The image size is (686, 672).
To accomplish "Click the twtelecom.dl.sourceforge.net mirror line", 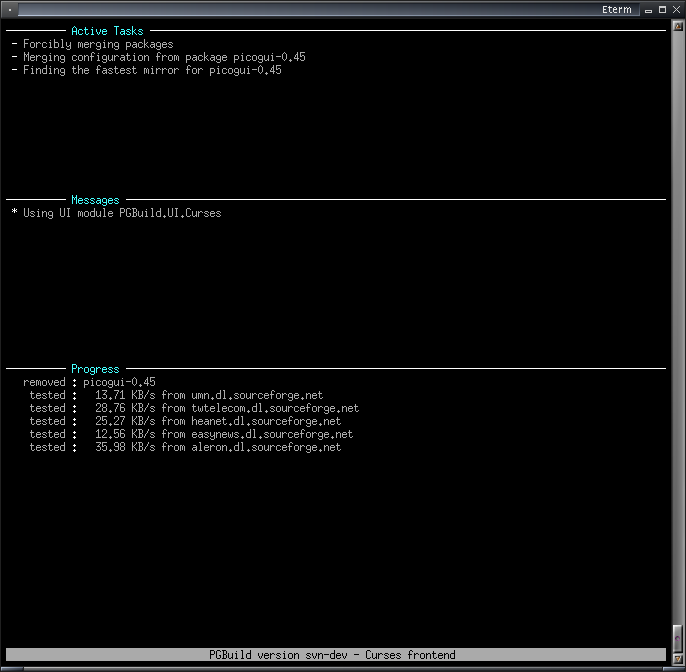I will point(194,408).
